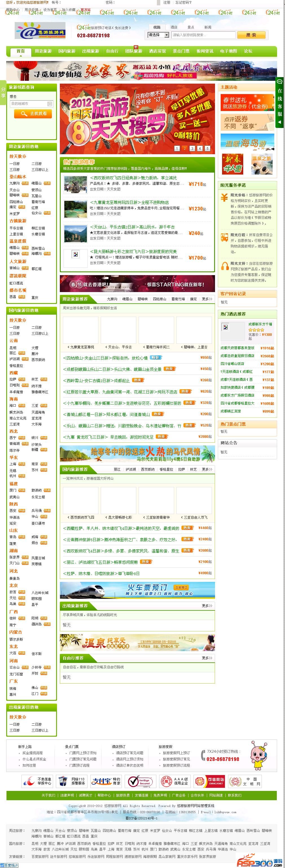The width and height of the screenshot is (285, 868).
Task: Click 一日游 under 周边旅游目的地
Action: click(x=14, y=164)
